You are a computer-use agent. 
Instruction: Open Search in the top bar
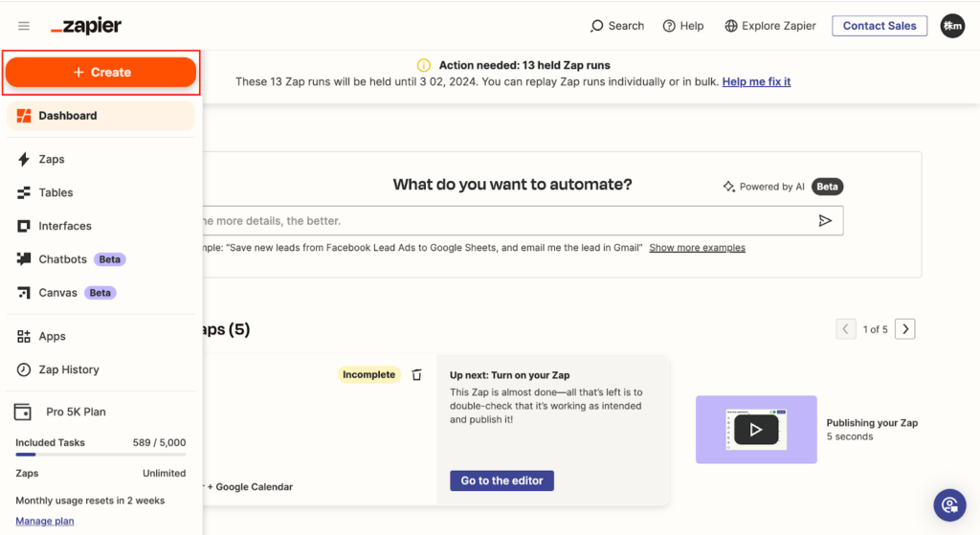[617, 26]
